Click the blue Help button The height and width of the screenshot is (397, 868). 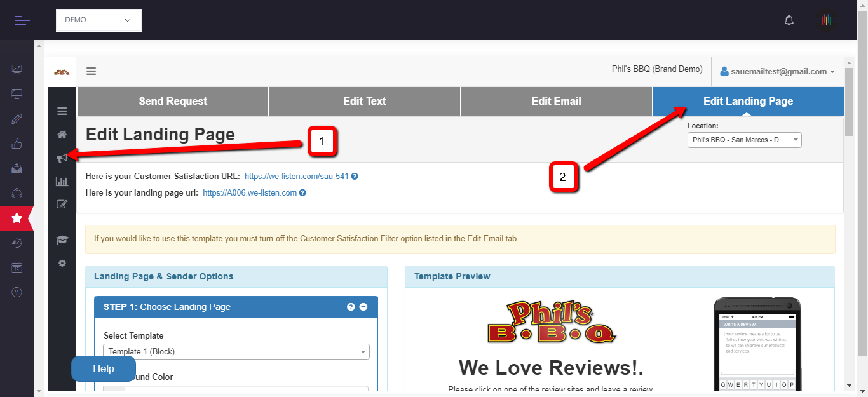point(104,369)
